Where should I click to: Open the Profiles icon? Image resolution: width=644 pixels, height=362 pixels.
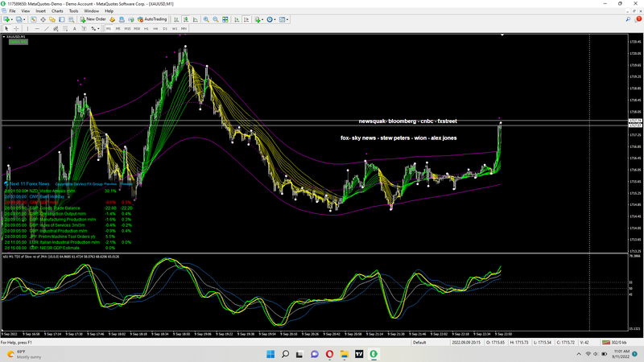[x=19, y=19]
